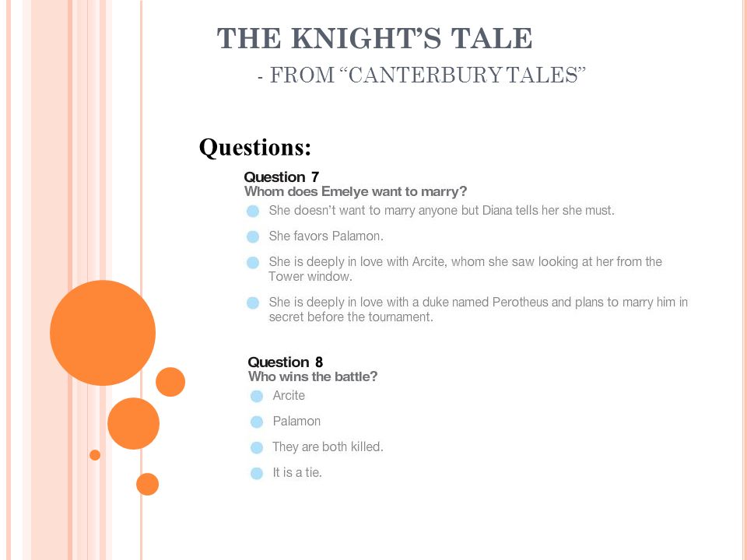Click the tiny orange dot decoration
Screen dimensions: 747x560
pos(95,455)
